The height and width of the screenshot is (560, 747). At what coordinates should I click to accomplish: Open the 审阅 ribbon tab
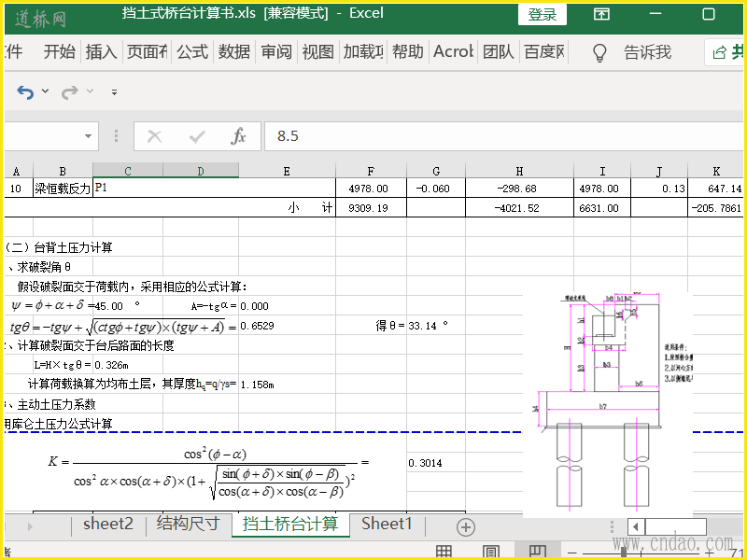click(276, 51)
